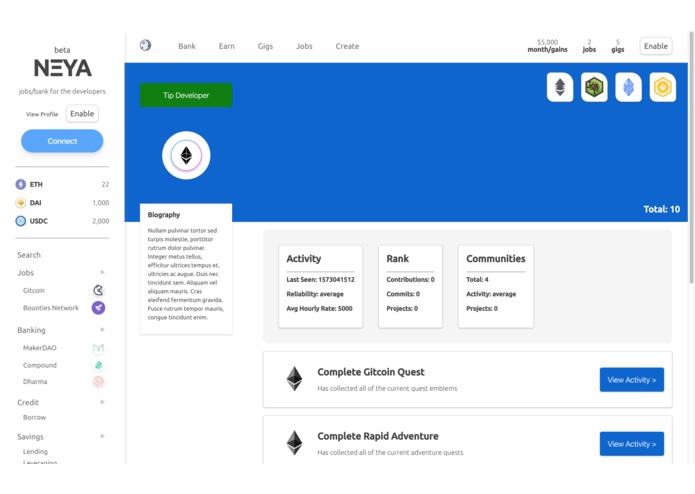Image resolution: width=695 pixels, height=494 pixels.
Task: Click the Dharma logo icon
Action: point(98,381)
